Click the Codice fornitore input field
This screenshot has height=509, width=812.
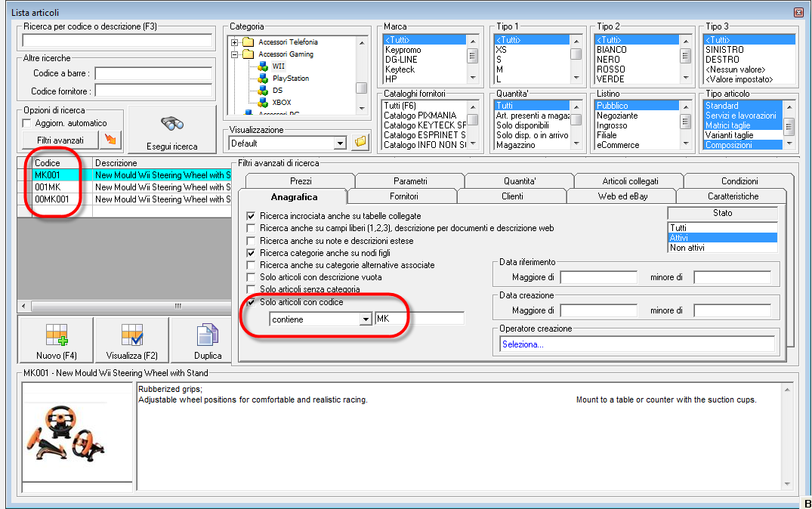pos(153,91)
